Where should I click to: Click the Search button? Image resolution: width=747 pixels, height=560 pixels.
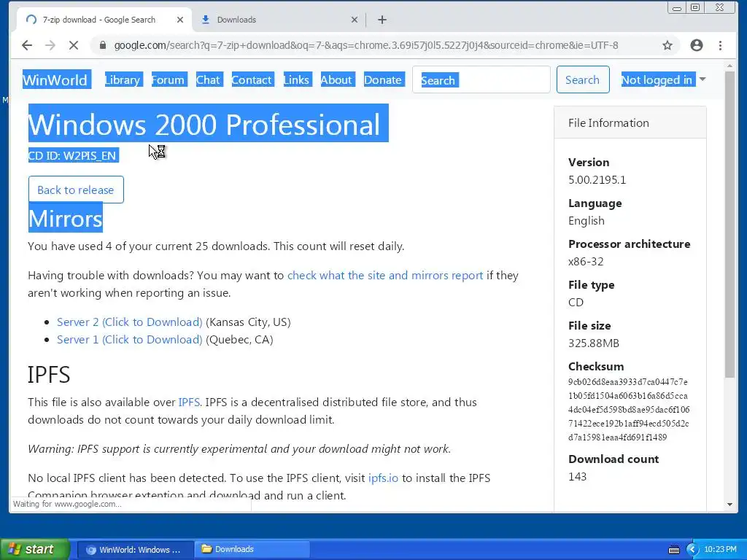click(x=583, y=79)
